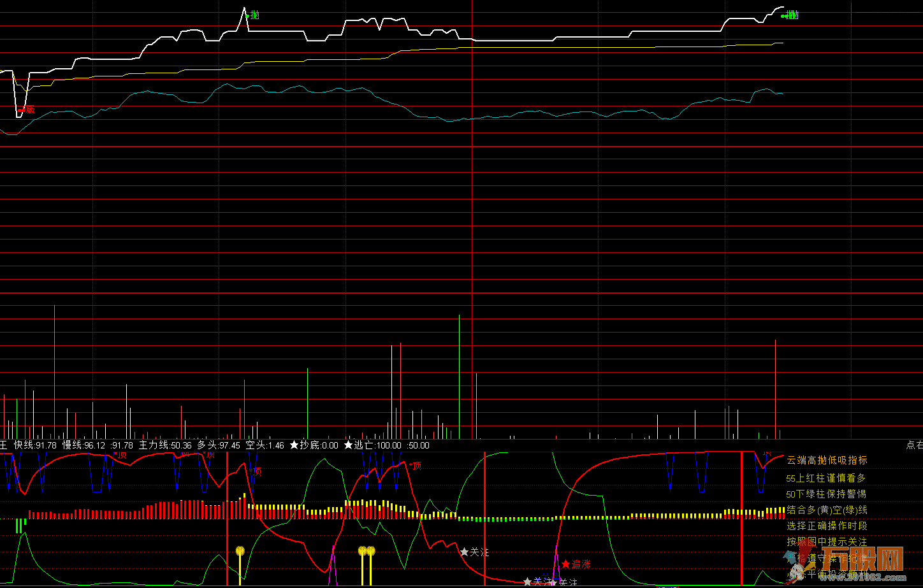Select the 慢线:96.12 indicator value
Viewport: 923px width, 588px height.
[x=84, y=445]
